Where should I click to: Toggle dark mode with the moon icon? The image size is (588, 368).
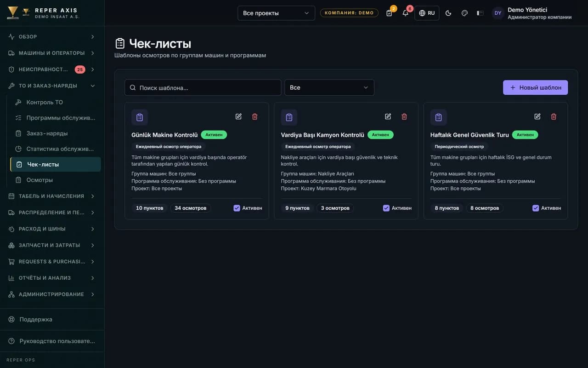[x=448, y=13]
